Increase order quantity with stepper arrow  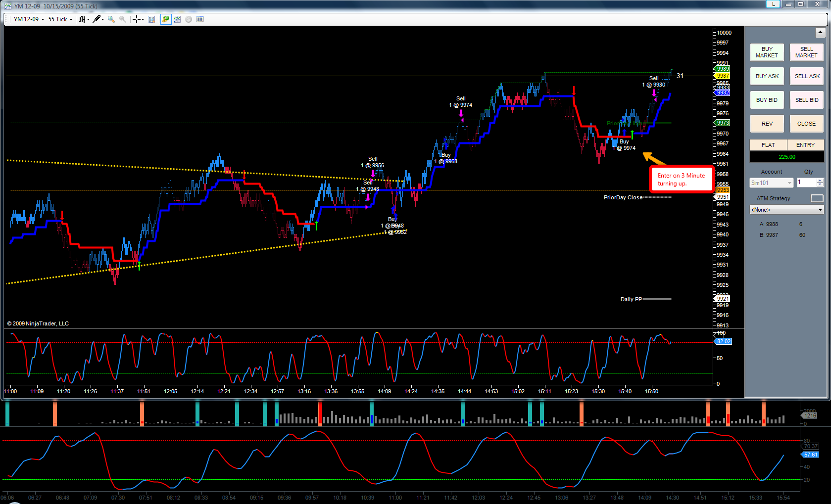tap(820, 181)
